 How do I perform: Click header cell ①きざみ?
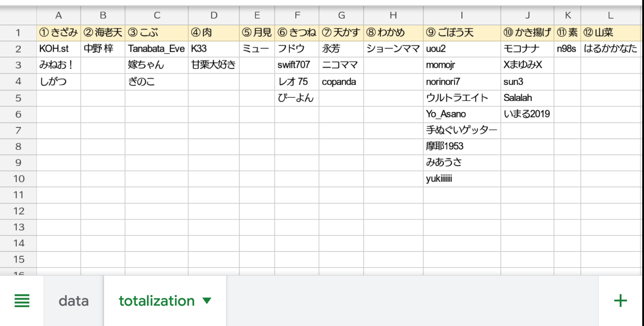pos(58,33)
